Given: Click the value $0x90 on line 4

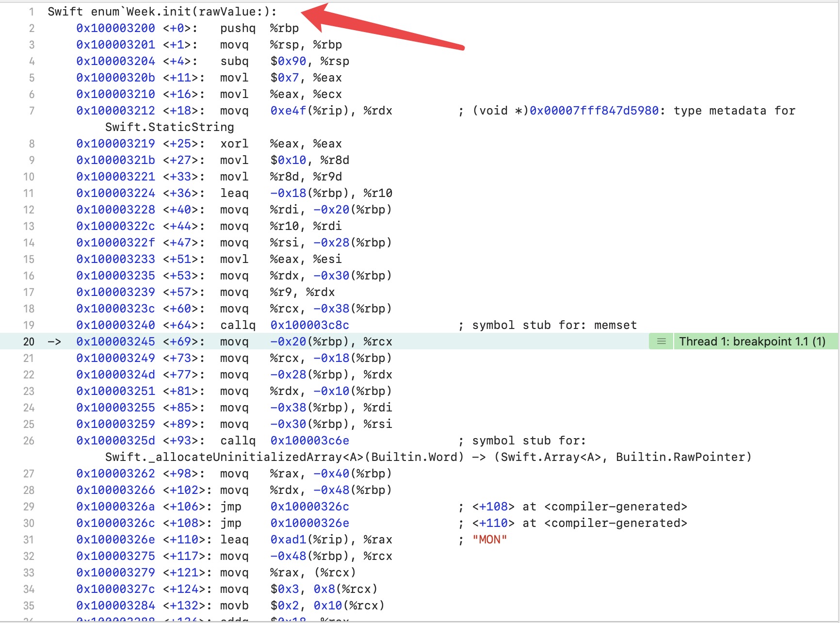Looking at the screenshot, I should [x=288, y=61].
